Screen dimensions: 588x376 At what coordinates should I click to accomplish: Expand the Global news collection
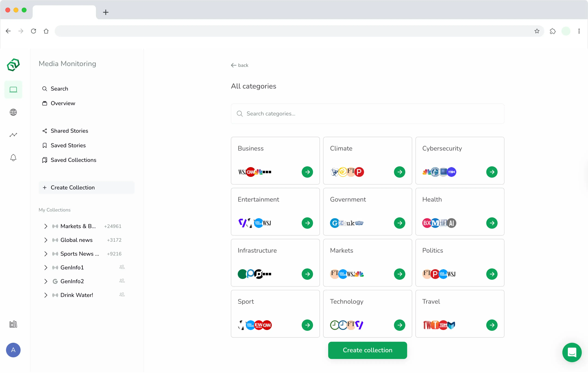[46, 240]
